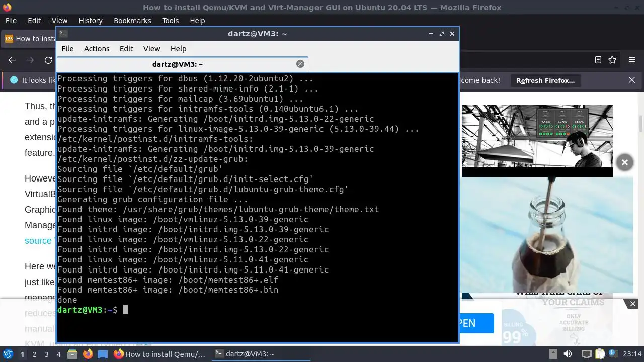644x362 pixels.
Task: Click the Refresh Firefox button
Action: point(545,80)
